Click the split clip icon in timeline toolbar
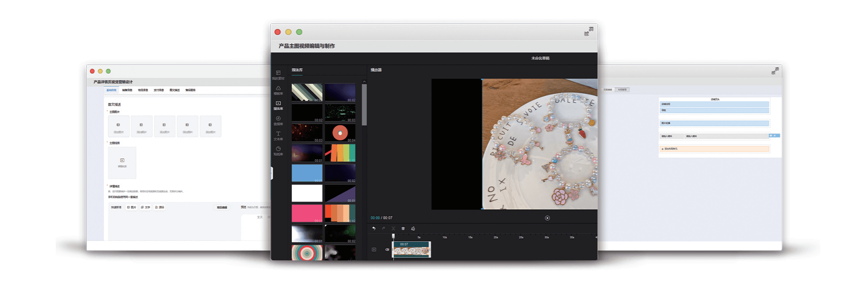 point(393,228)
